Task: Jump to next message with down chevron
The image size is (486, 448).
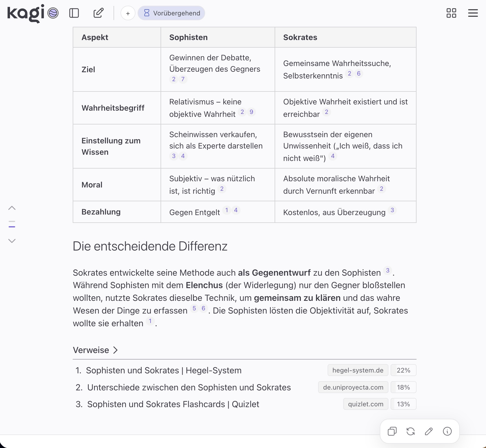Action: [12, 241]
